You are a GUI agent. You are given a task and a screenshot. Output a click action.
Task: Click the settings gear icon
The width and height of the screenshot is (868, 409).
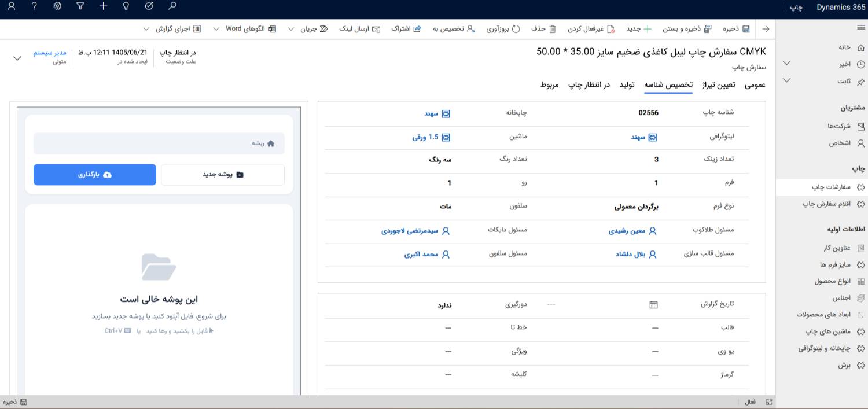point(57,6)
